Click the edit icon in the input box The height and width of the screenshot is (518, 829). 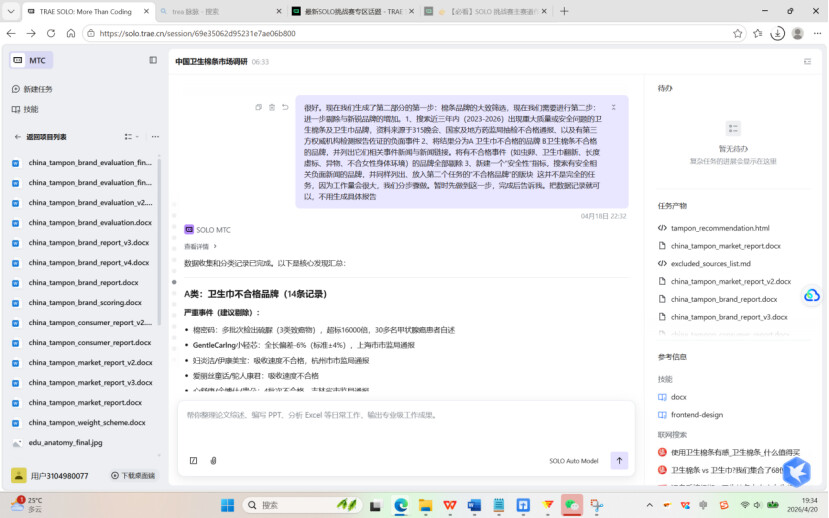(193, 461)
